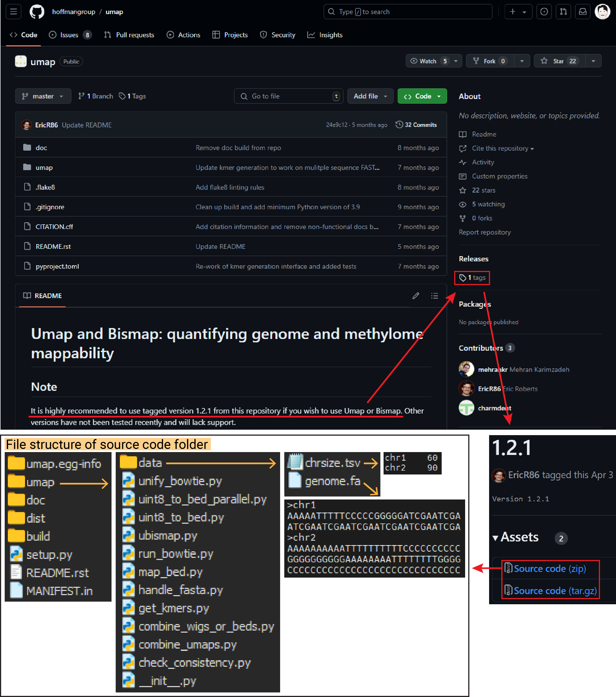Viewport: 616px width, 697px height.
Task: Click the star icon in About sidebar
Action: tap(463, 190)
